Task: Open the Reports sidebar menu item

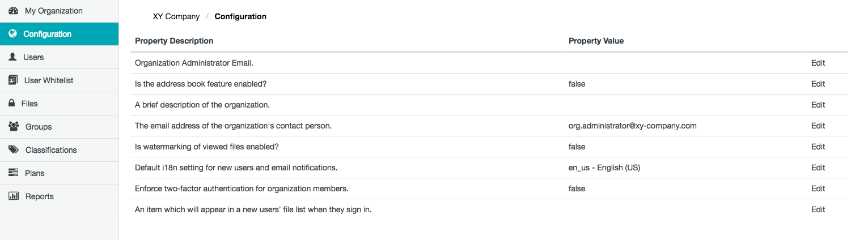Action: tap(39, 196)
